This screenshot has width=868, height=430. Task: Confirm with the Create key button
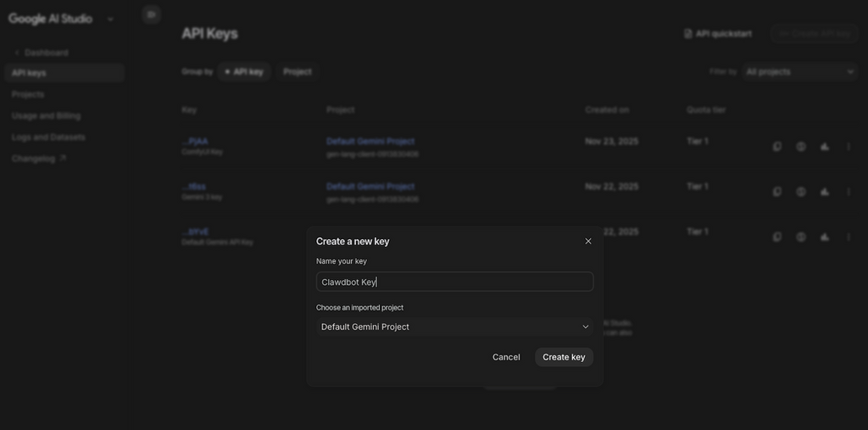coord(564,357)
